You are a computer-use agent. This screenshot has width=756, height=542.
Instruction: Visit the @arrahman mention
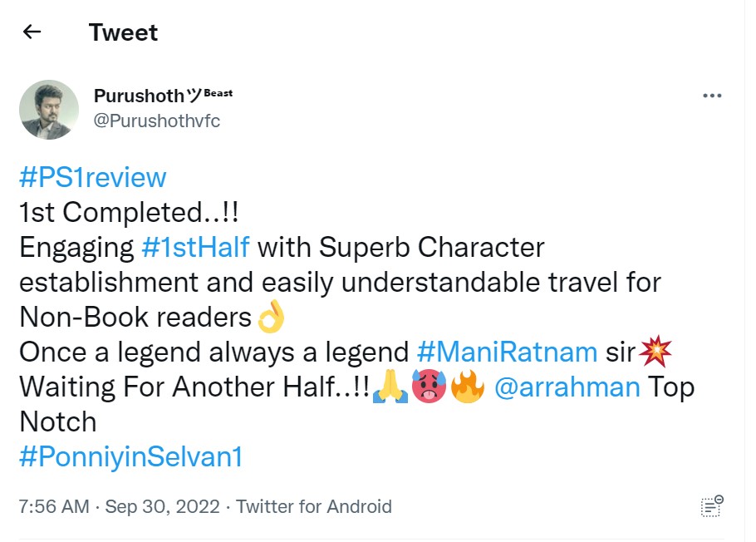coord(567,387)
